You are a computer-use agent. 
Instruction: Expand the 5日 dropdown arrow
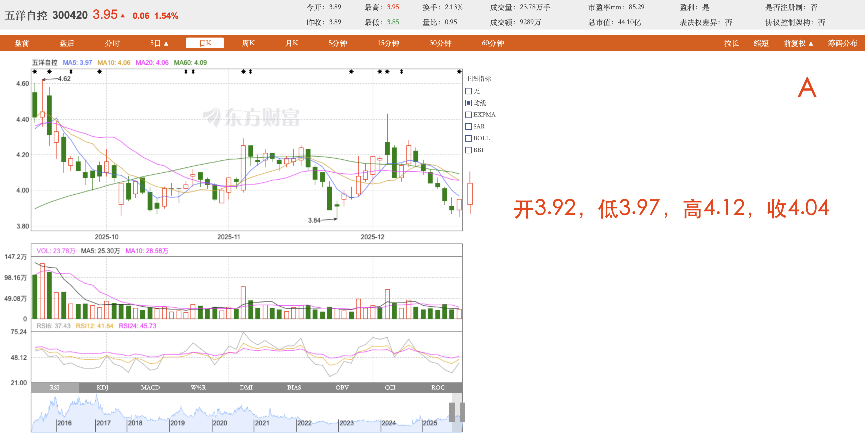pyautogui.click(x=166, y=43)
